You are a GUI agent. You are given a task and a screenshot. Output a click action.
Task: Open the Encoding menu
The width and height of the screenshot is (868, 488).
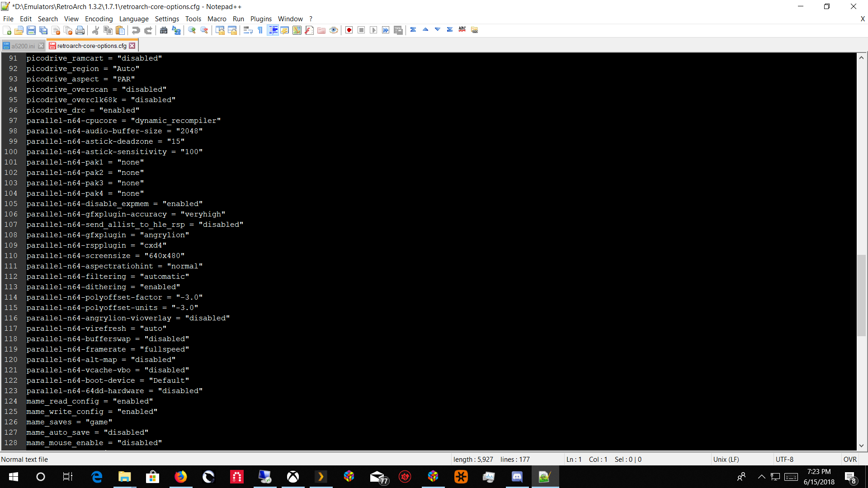(x=99, y=19)
